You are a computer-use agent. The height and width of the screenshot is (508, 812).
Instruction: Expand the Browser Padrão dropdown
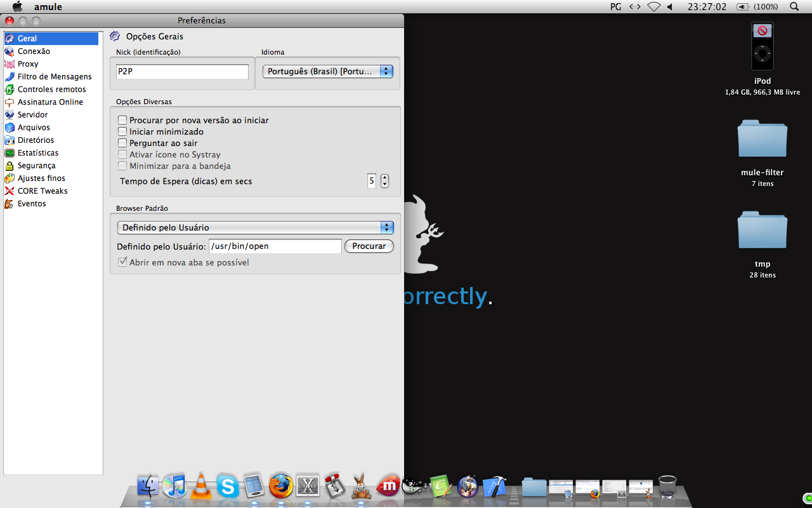pos(255,227)
